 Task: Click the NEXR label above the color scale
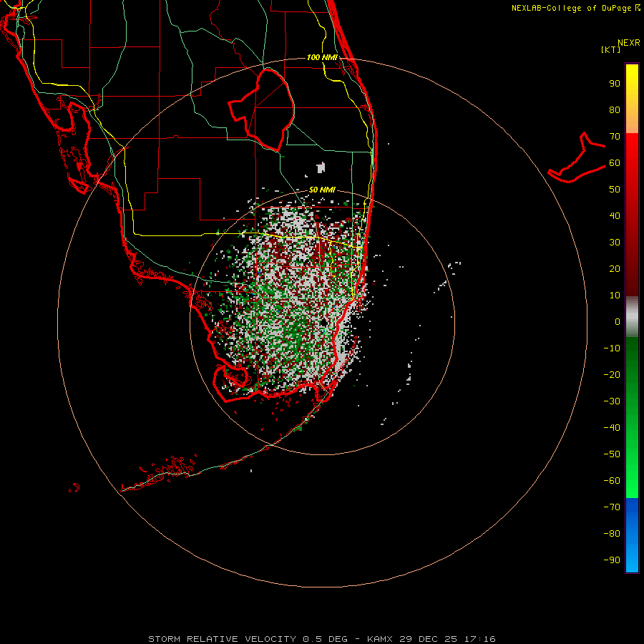click(629, 43)
